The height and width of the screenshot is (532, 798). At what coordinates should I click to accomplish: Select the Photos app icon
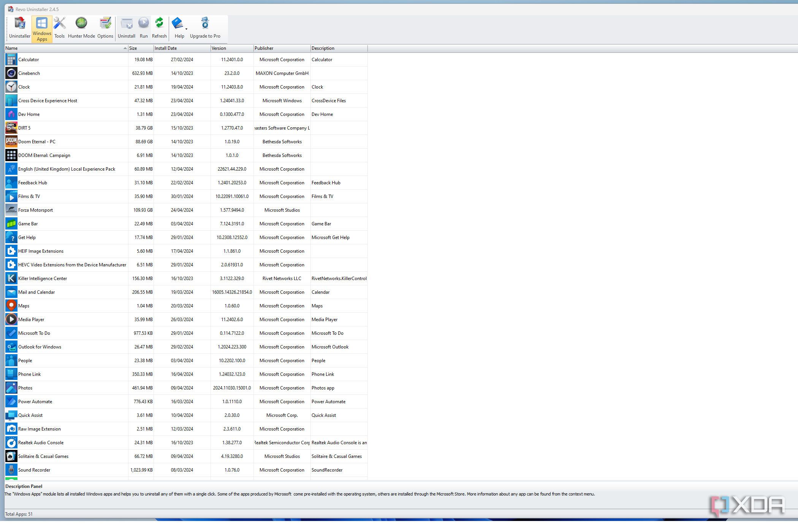(x=11, y=388)
